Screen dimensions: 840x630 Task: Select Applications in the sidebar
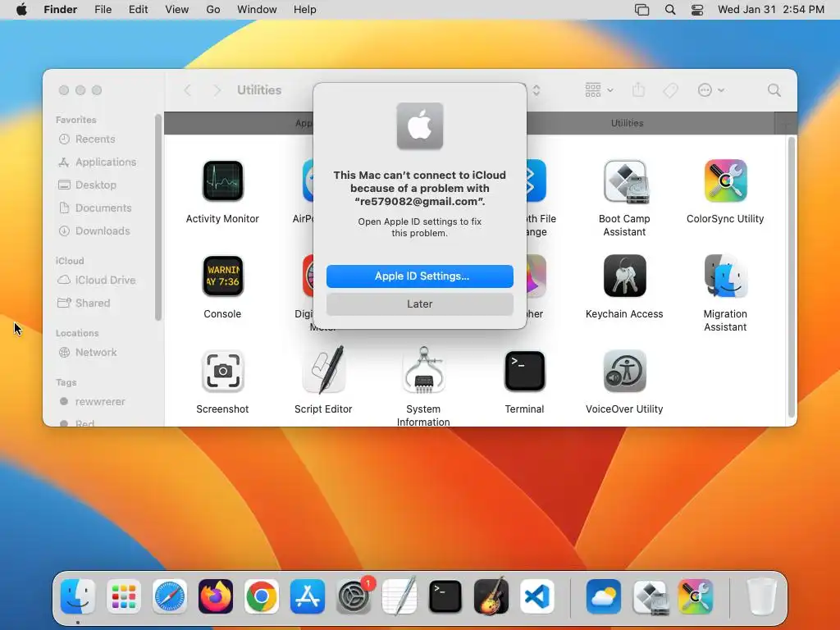coord(104,162)
